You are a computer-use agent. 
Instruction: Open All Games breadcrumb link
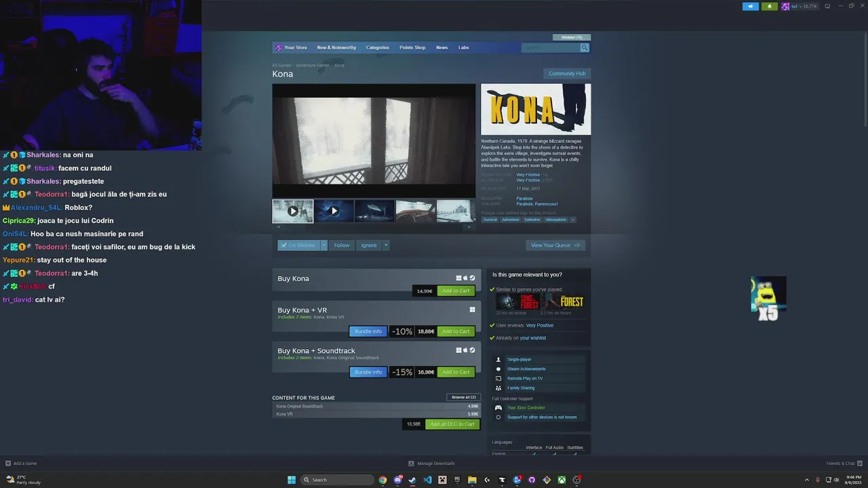[x=281, y=65]
